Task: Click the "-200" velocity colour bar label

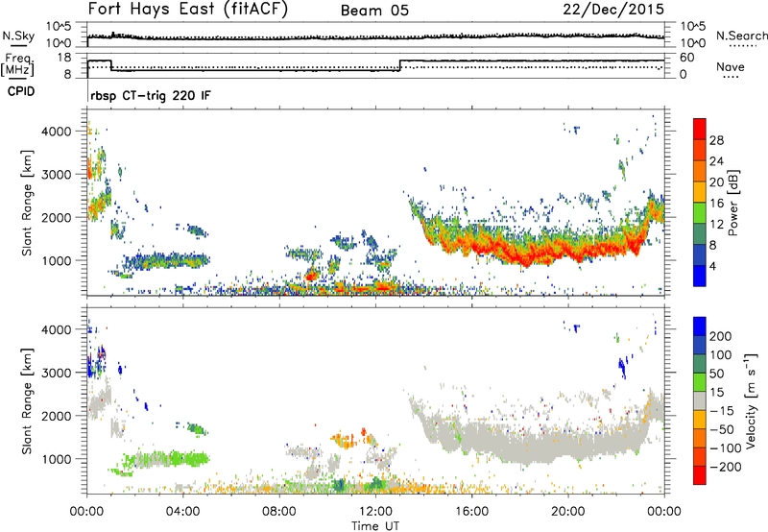Action: [x=725, y=467]
